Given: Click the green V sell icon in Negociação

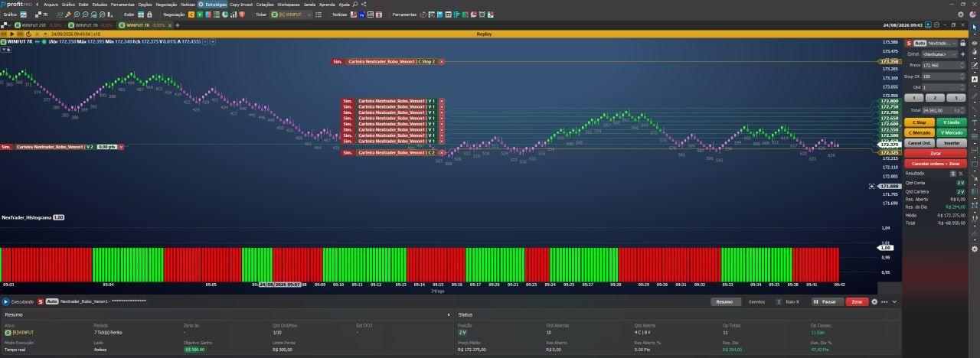Looking at the screenshot, I should tap(200, 15).
